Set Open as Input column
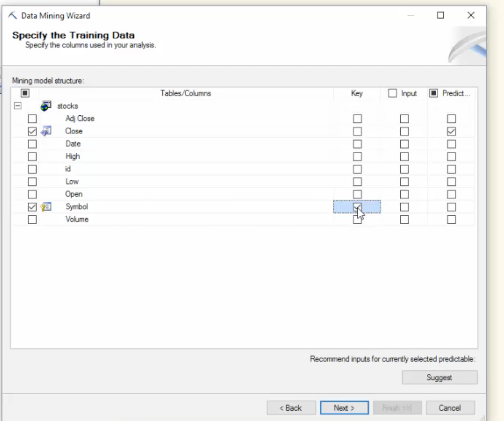The height and width of the screenshot is (421, 504). point(404,194)
